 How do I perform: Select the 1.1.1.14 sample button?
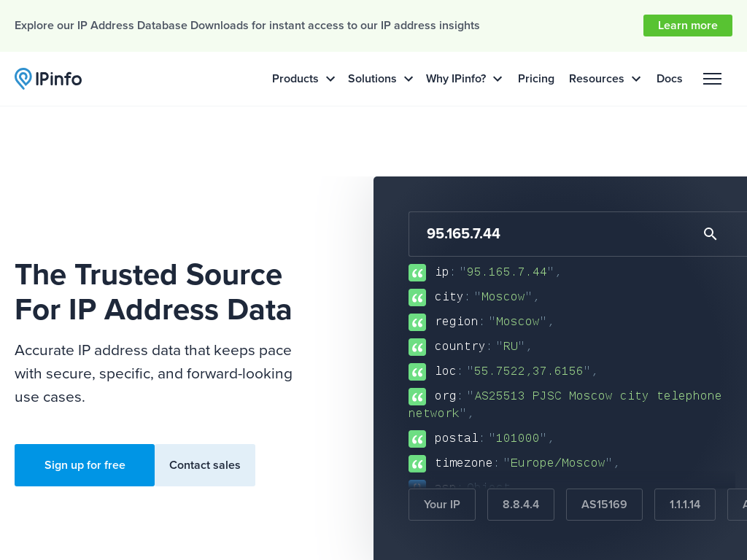[x=685, y=505]
